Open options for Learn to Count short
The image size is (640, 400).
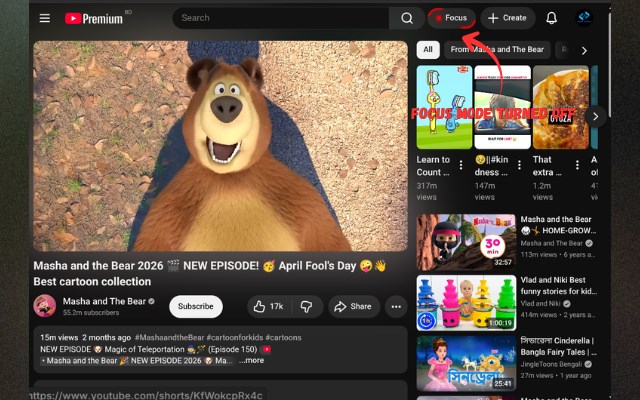461,165
